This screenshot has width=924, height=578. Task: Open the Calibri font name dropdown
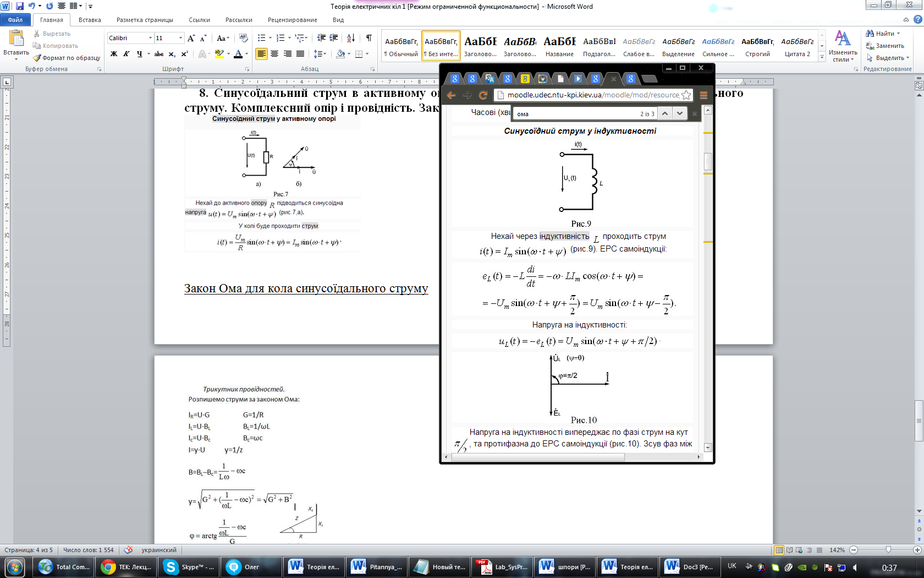coord(150,38)
